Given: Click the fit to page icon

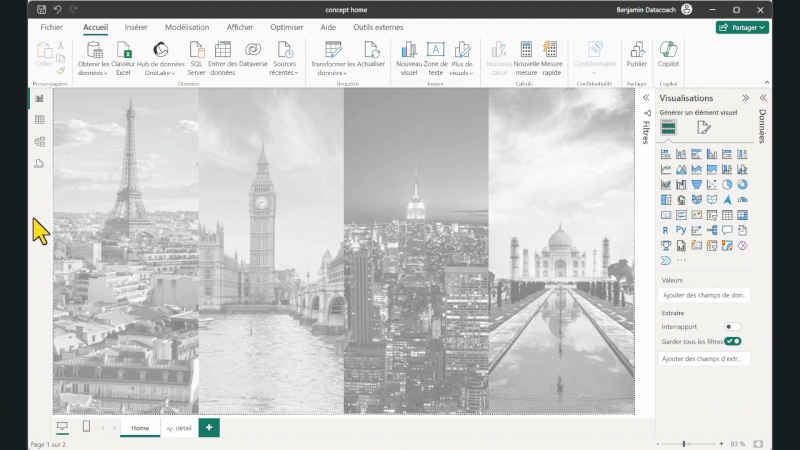Looking at the screenshot, I should click(758, 444).
